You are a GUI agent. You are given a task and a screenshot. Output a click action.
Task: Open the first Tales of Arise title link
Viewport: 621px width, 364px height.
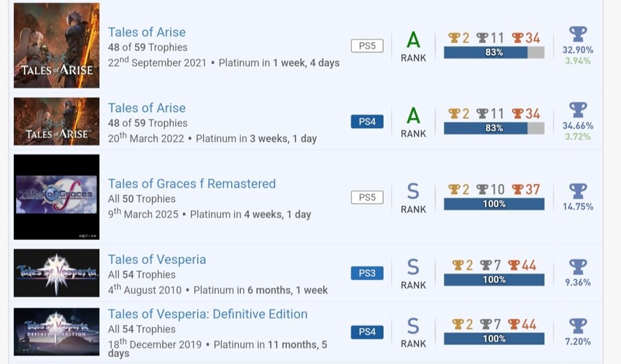146,32
